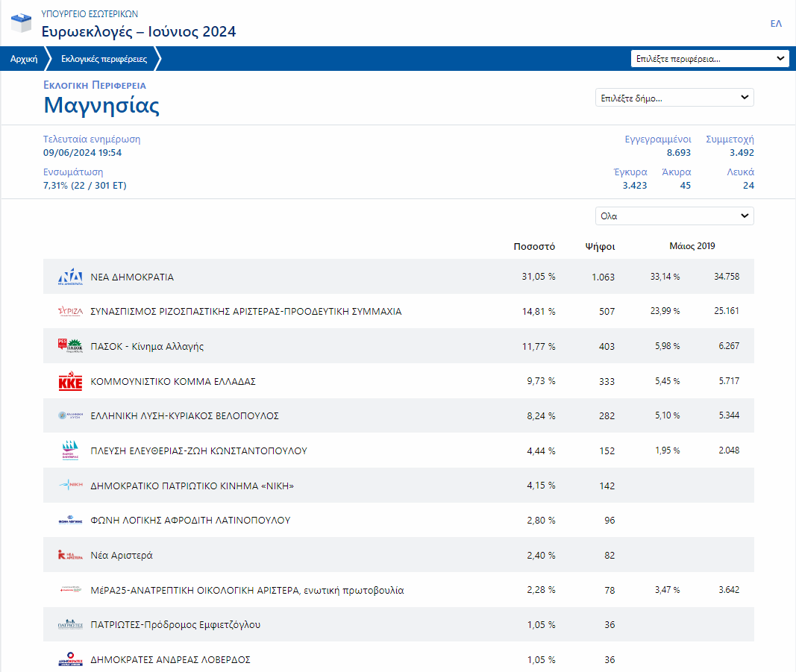This screenshot has width=796, height=672.
Task: Select the 'Νέα Αριστερά' party name
Action: pyautogui.click(x=122, y=555)
